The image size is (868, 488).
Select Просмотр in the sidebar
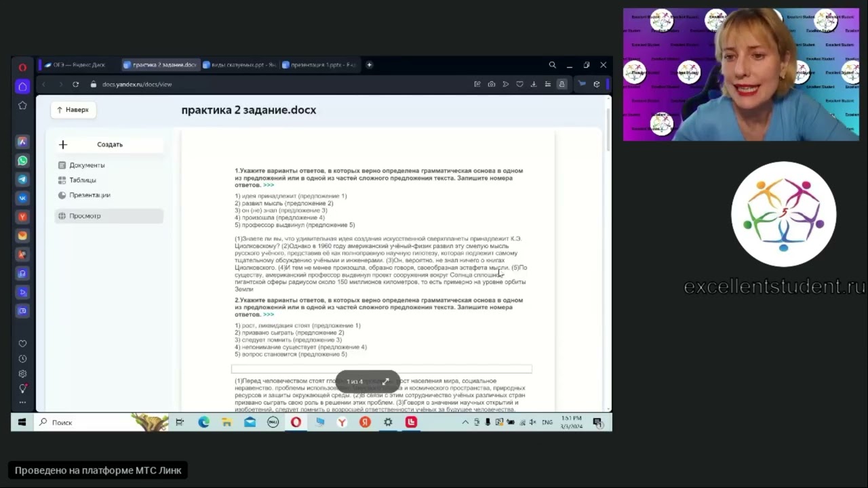tap(109, 216)
